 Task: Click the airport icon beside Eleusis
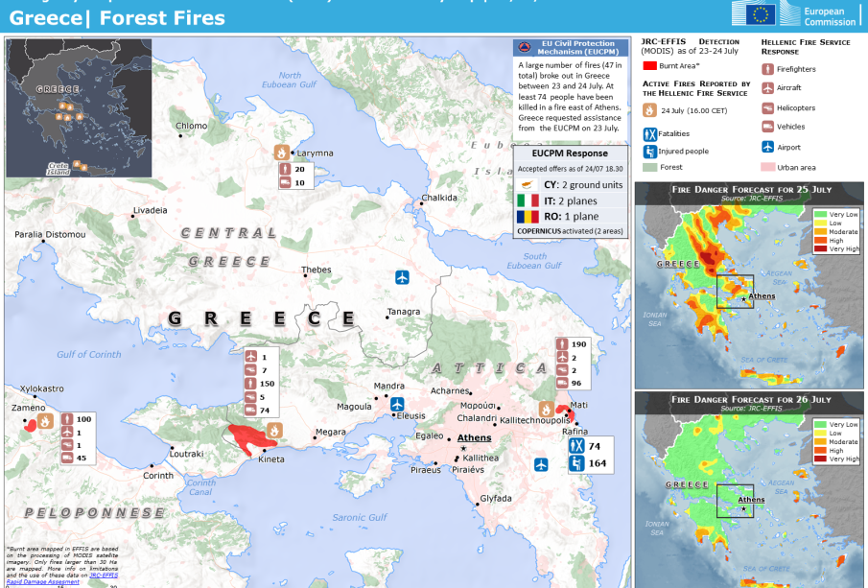click(397, 404)
